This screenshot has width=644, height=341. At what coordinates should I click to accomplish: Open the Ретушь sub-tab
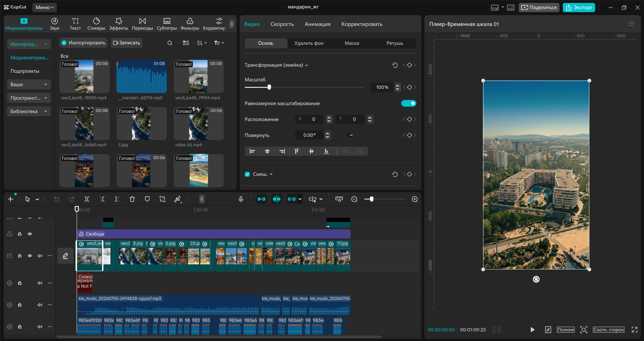click(395, 43)
